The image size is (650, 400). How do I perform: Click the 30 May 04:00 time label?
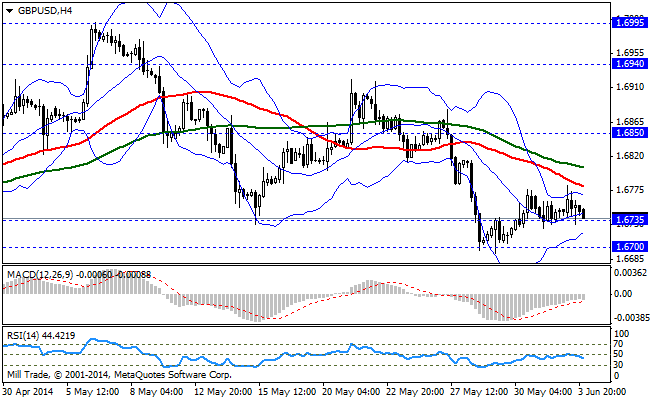(x=543, y=392)
